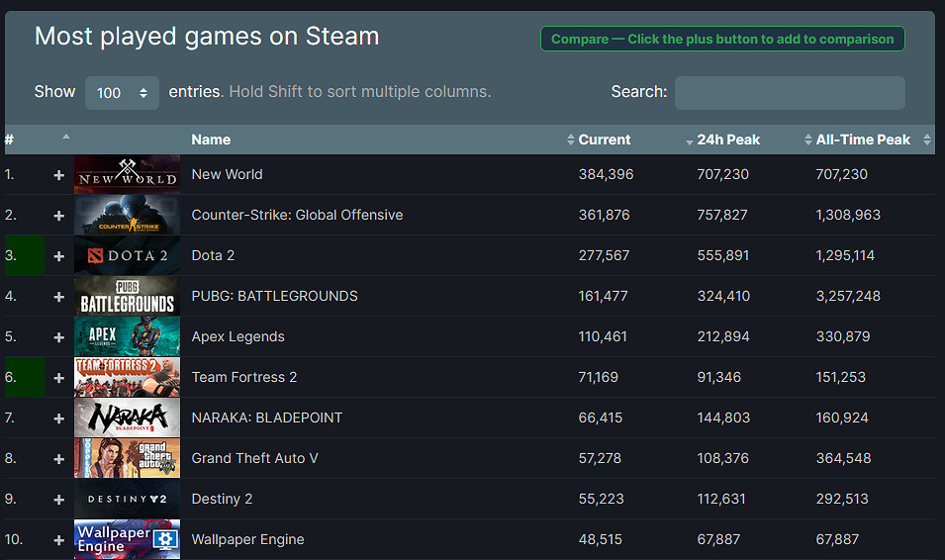Sort table by Current players column
The width and height of the screenshot is (945, 560).
[x=604, y=140]
